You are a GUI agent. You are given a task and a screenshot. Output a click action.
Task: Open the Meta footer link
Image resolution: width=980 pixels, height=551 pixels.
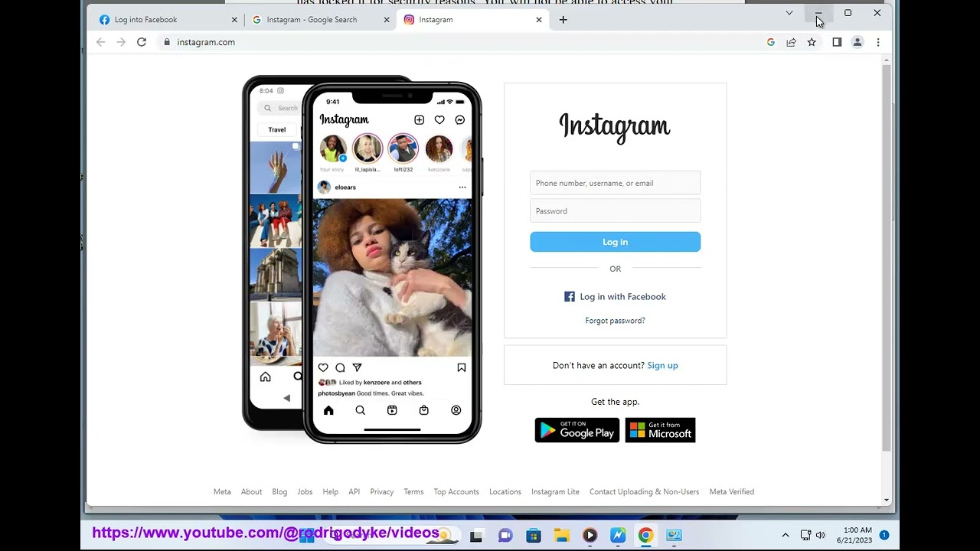tap(222, 492)
